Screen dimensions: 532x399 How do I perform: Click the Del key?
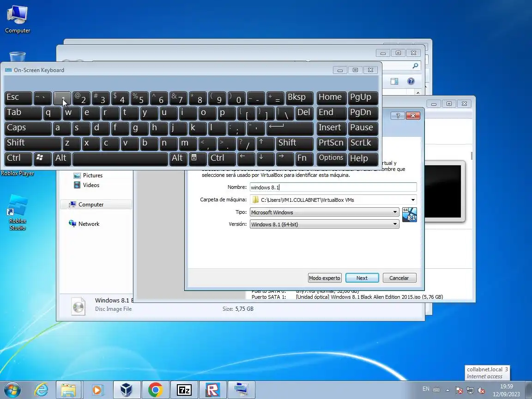click(304, 113)
